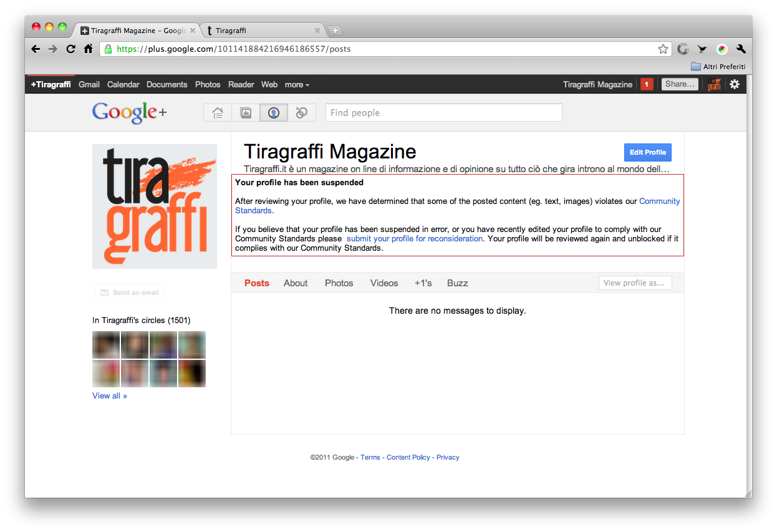Open the colorful circle extension icon

[x=722, y=49]
